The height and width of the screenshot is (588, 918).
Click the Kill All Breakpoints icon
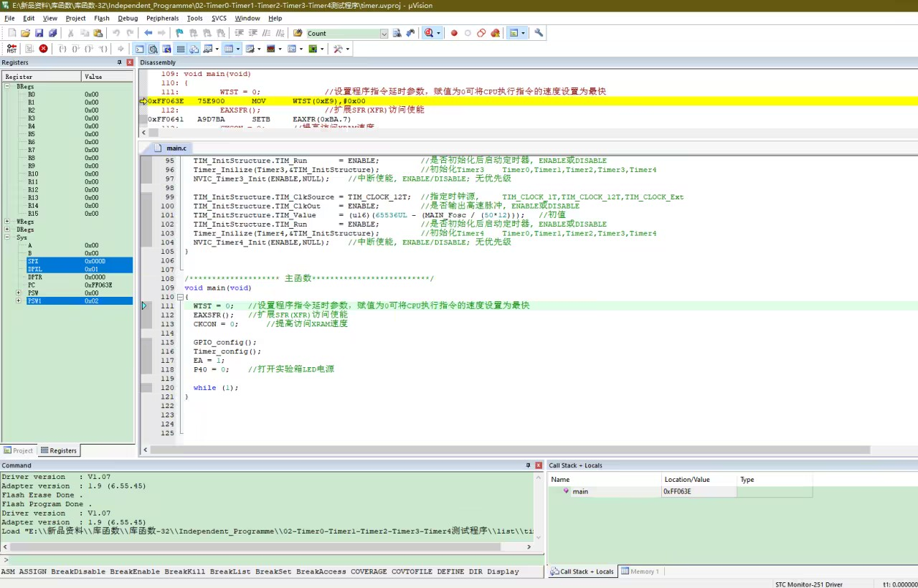coord(495,33)
